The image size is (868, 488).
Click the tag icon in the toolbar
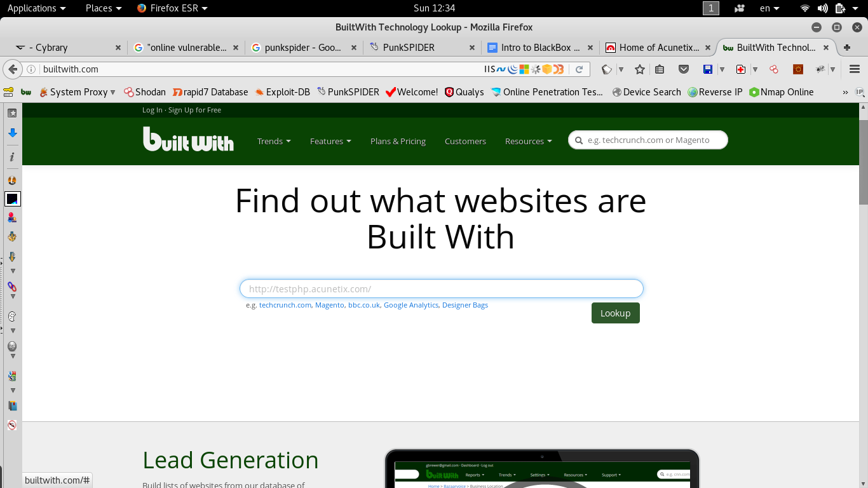pyautogui.click(x=607, y=69)
